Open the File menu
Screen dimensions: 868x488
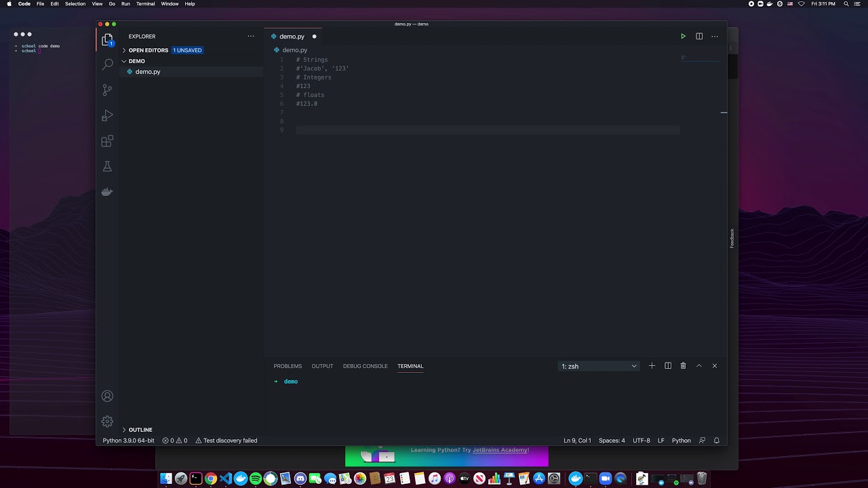pyautogui.click(x=41, y=4)
